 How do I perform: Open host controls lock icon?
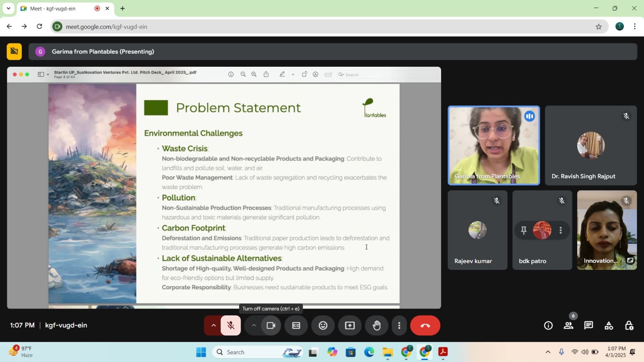[629, 325]
